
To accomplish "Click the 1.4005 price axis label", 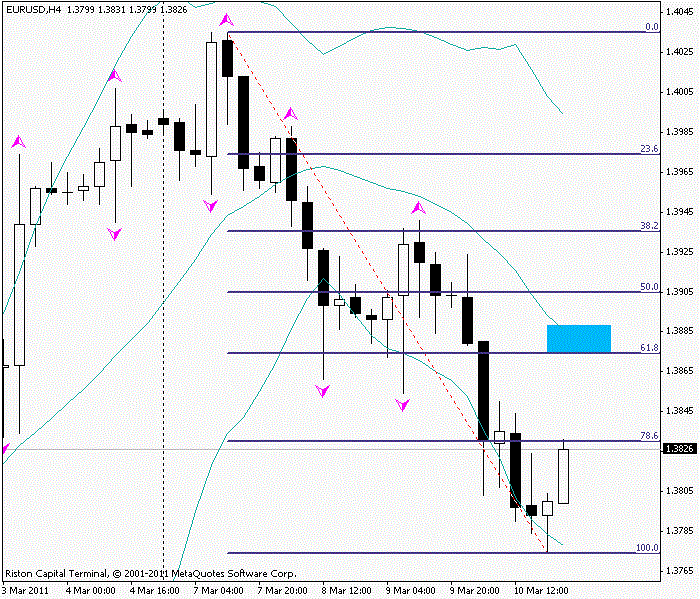I will point(679,92).
